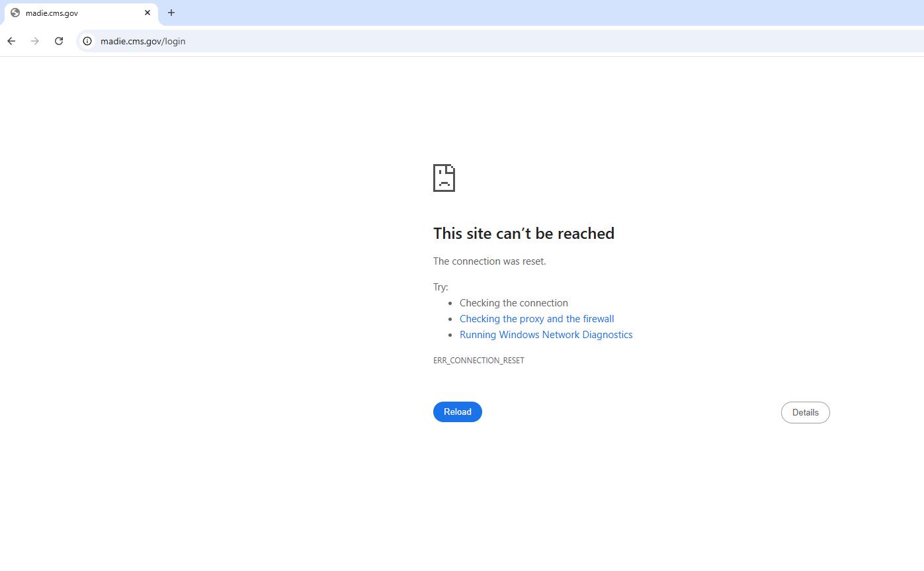Open site information icon beside URL
Screen dimensions: 924x571
[87, 41]
